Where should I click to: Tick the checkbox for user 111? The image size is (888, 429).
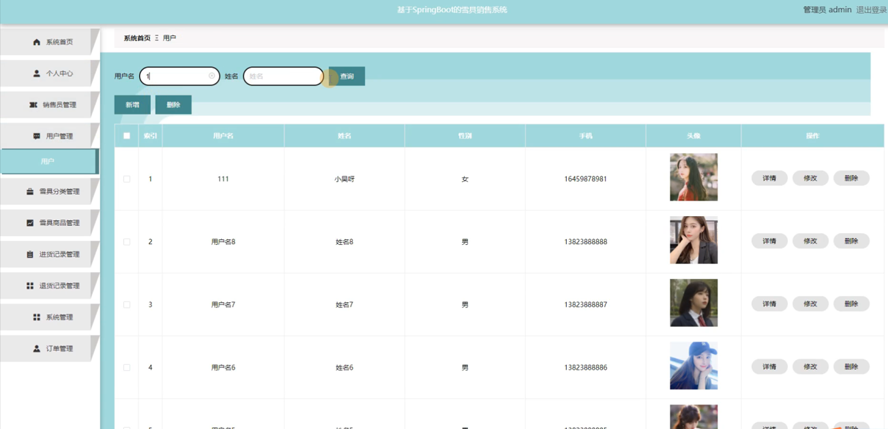(127, 179)
